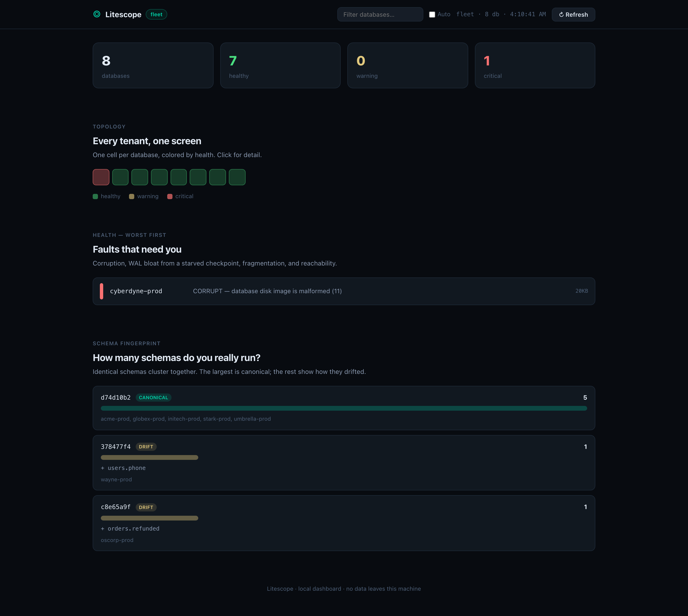The width and height of the screenshot is (688, 616).
Task: Click the 20KB size value
Action: tap(581, 291)
